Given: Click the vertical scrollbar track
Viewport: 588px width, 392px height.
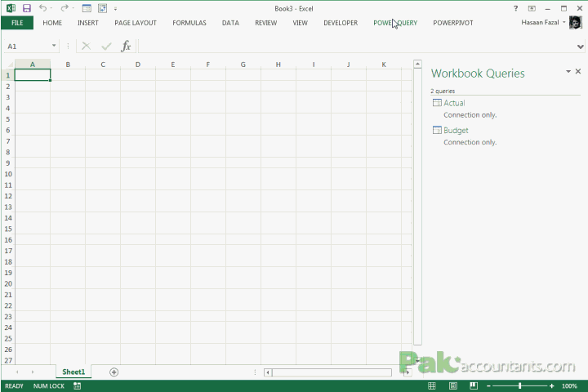Looking at the screenshot, I should pyautogui.click(x=417, y=207).
